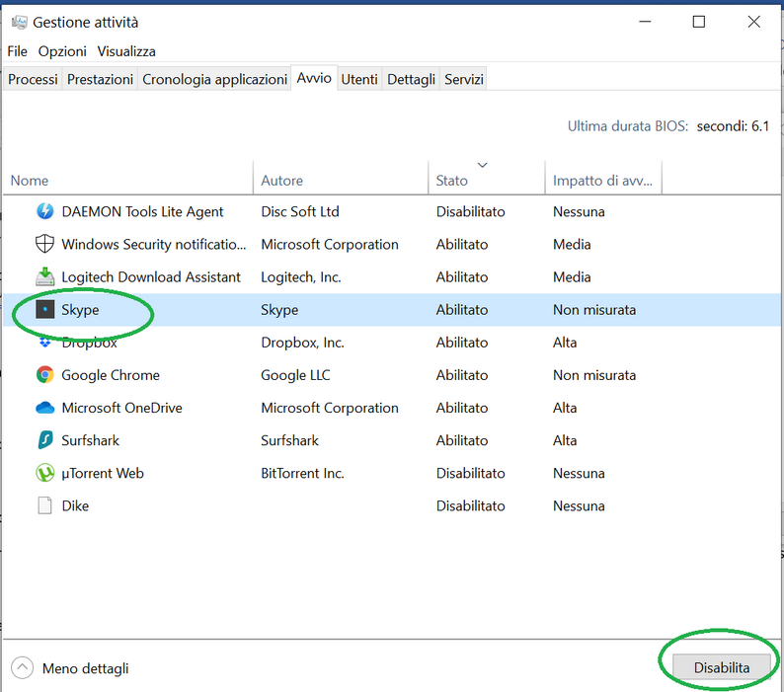Open the Visualizza menu
The image size is (784, 692).
(x=126, y=51)
